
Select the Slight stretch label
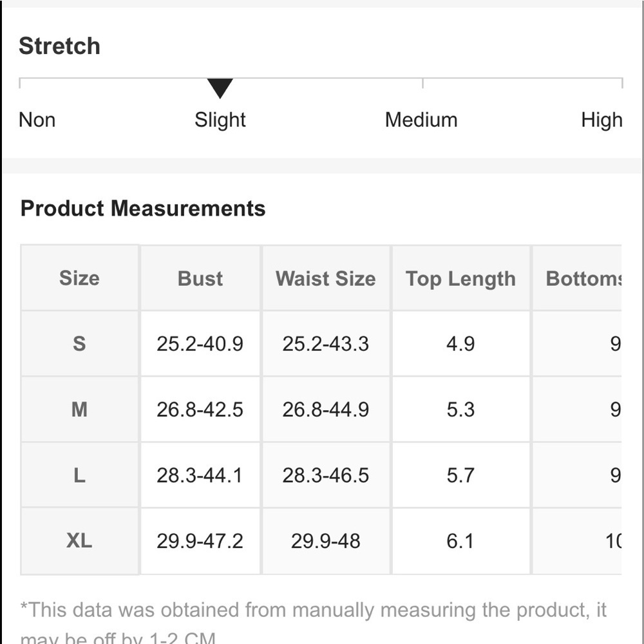coord(220,120)
